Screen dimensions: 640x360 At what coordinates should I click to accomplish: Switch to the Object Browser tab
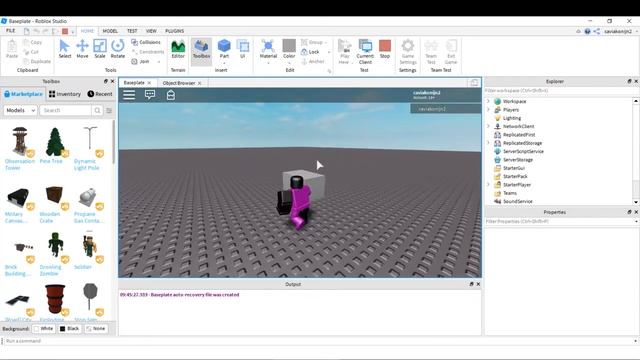[179, 83]
